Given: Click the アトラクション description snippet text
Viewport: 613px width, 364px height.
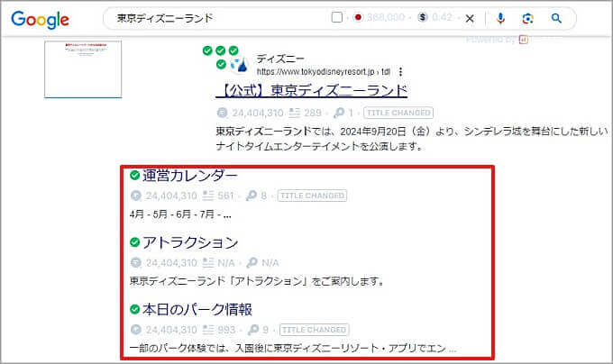Looking at the screenshot, I should pyautogui.click(x=256, y=281).
